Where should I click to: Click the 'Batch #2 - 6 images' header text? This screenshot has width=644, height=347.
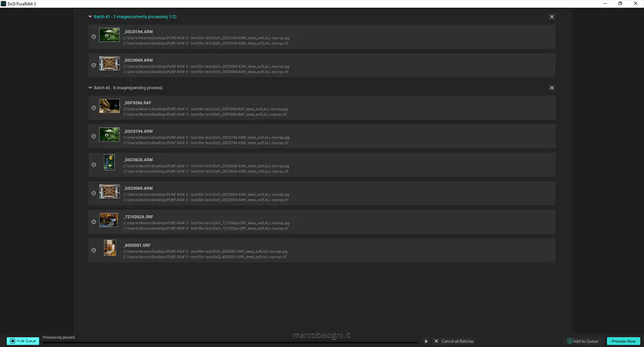[x=128, y=88]
